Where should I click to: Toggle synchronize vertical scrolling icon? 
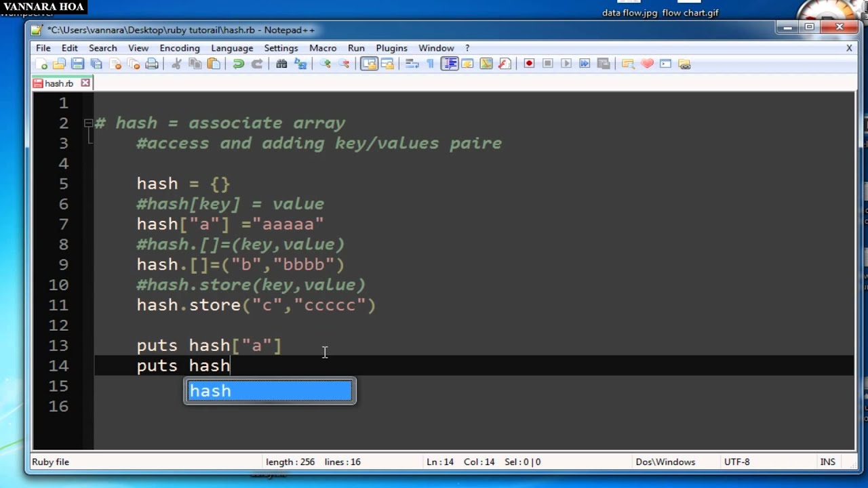point(369,64)
